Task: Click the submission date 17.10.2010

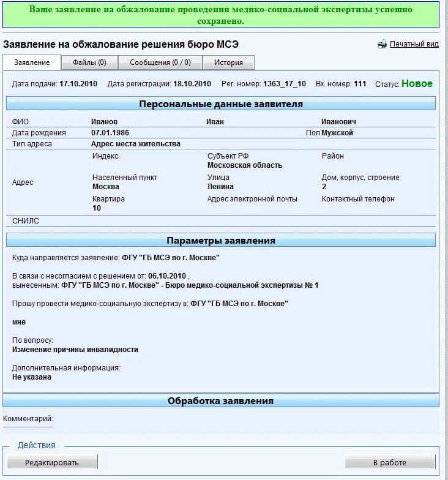Action: coord(78,84)
